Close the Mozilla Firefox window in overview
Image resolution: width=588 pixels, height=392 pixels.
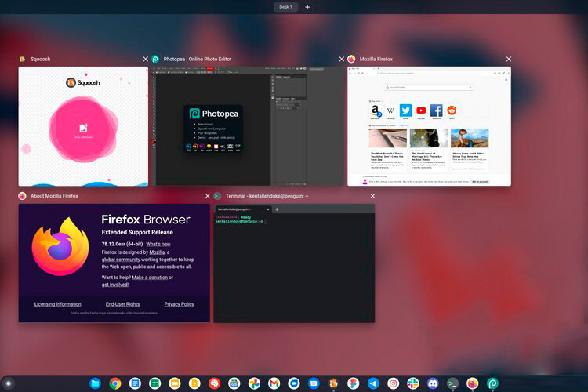point(509,59)
